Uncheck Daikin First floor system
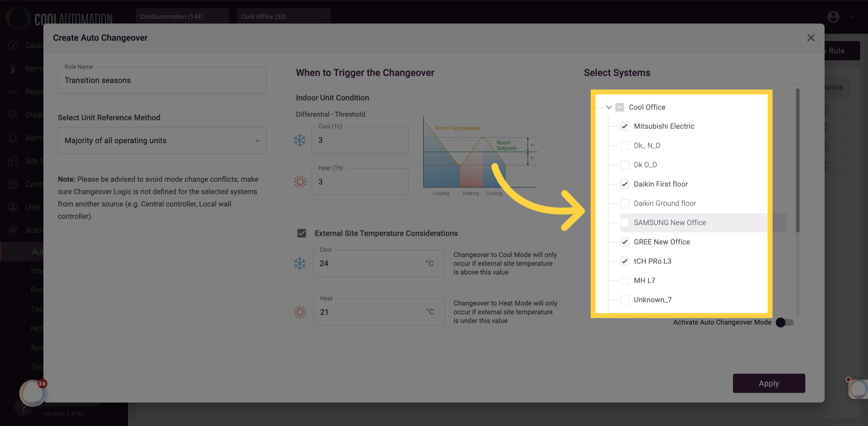 pyautogui.click(x=624, y=184)
